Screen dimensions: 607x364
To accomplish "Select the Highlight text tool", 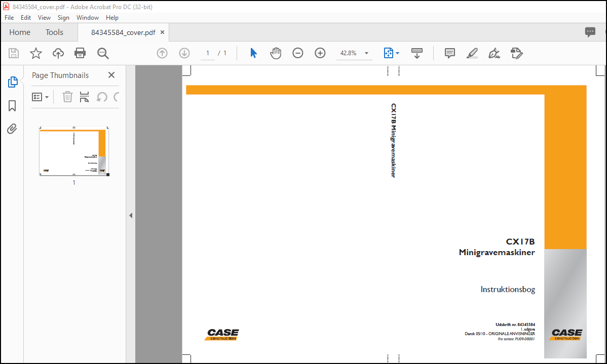I will (472, 53).
